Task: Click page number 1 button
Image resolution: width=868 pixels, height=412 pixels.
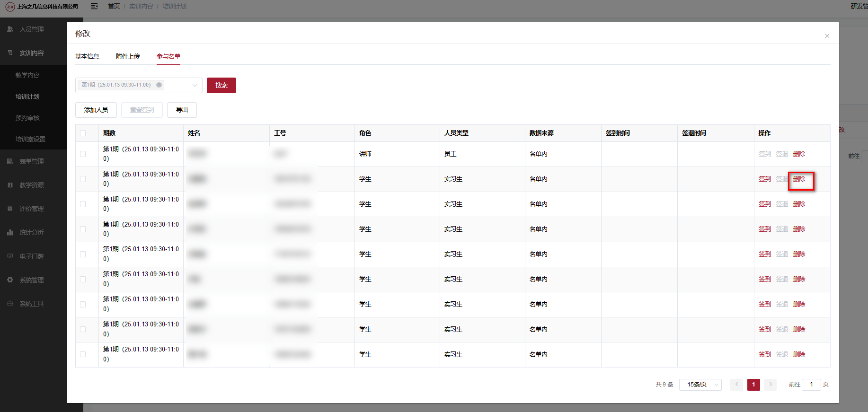Action: pos(753,385)
